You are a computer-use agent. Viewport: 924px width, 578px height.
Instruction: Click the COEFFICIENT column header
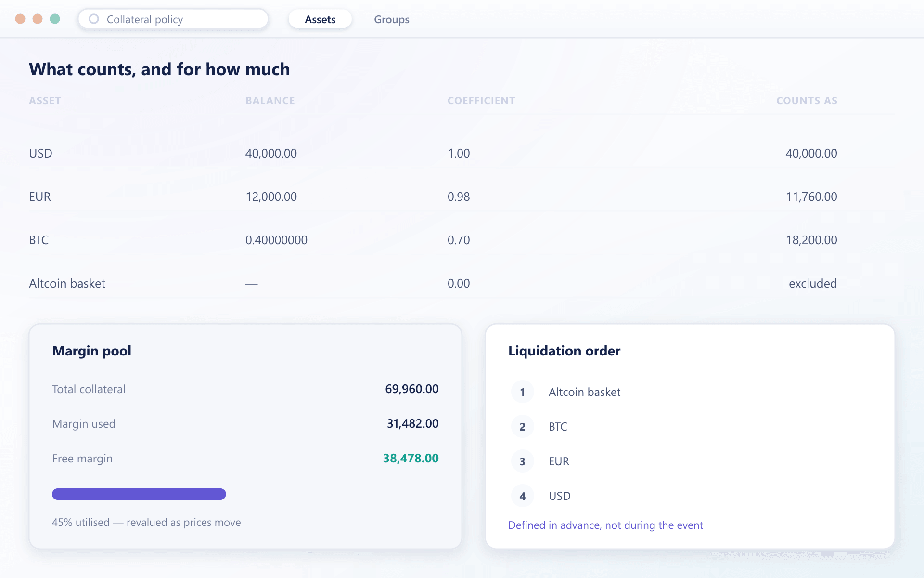(x=481, y=101)
